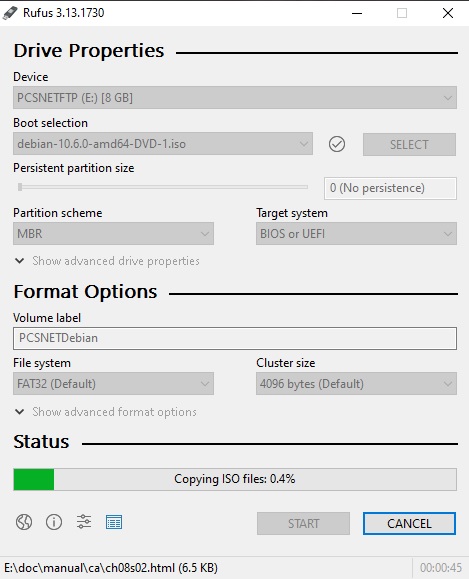Open the Target system BIOS or UEFI dropdown
Screen dimensions: 469x579
click(356, 233)
